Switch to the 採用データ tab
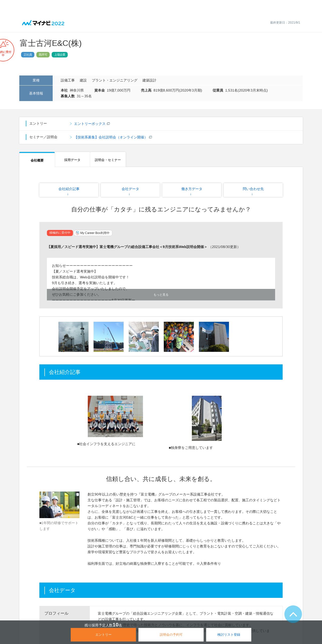322x644 pixels. (x=72, y=159)
